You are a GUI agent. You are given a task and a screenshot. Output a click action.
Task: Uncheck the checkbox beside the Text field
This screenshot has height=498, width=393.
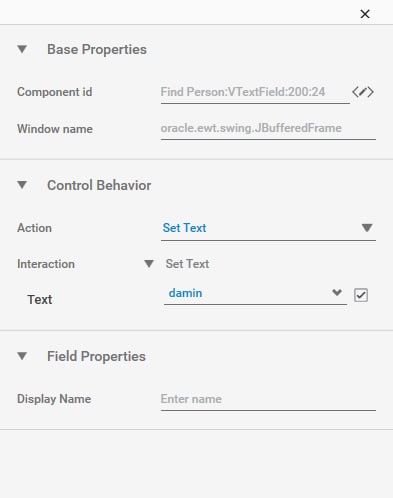pos(361,295)
